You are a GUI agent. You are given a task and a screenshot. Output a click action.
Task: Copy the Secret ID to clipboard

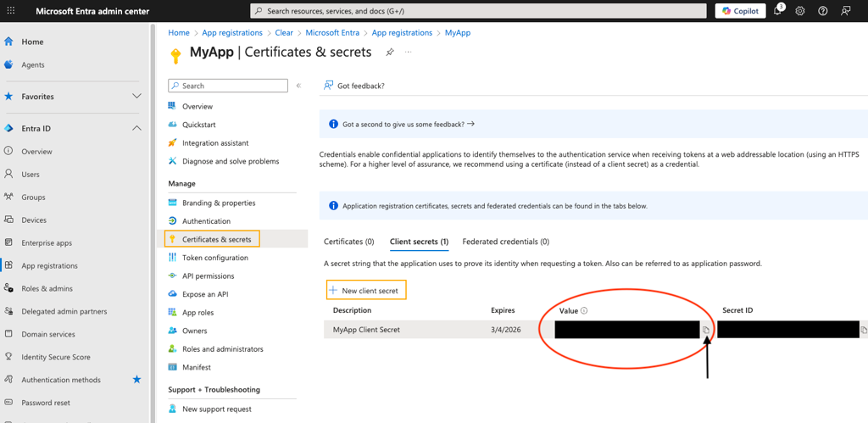point(864,330)
